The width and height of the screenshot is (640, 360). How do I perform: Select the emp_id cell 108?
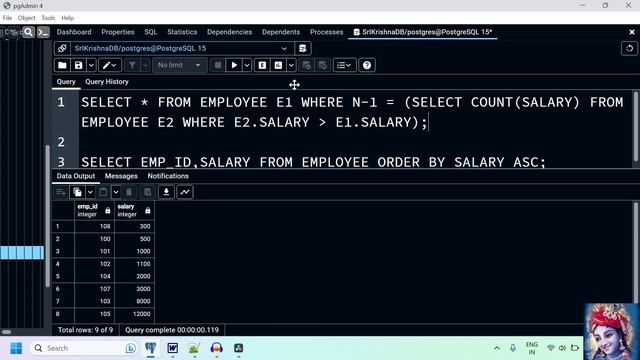click(x=94, y=226)
